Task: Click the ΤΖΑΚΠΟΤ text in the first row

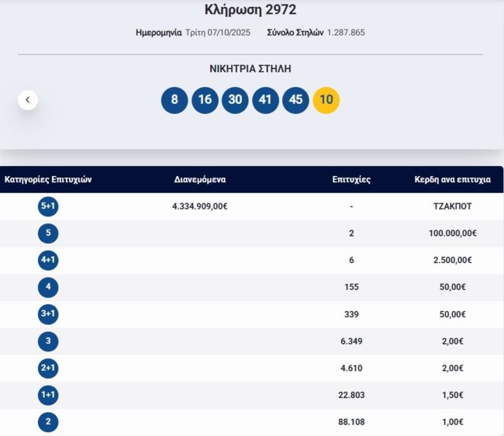Action: [x=453, y=206]
